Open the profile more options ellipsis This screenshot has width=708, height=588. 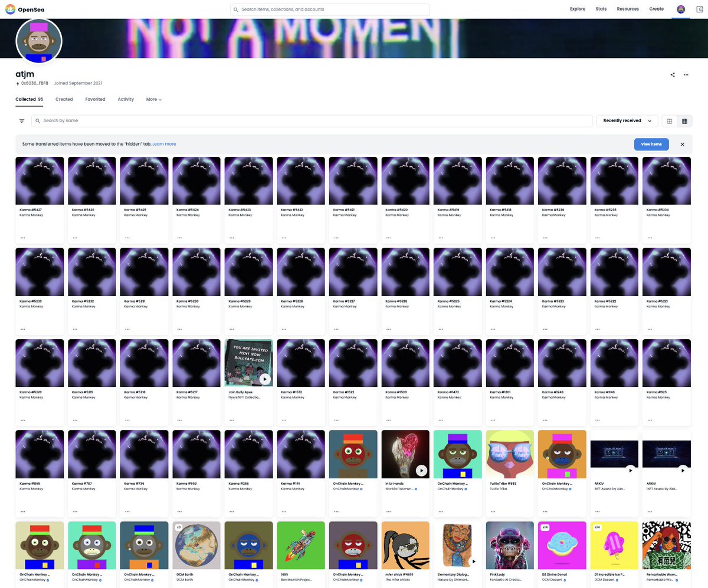[x=686, y=75]
